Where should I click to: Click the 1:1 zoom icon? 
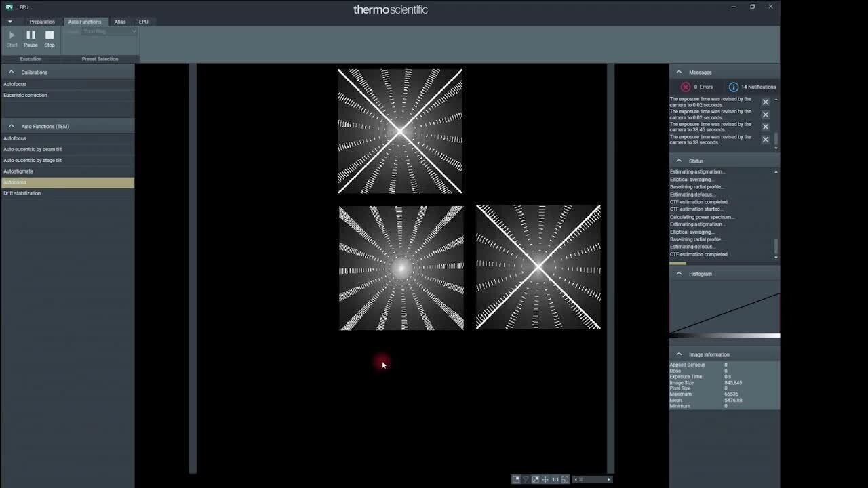click(x=555, y=479)
